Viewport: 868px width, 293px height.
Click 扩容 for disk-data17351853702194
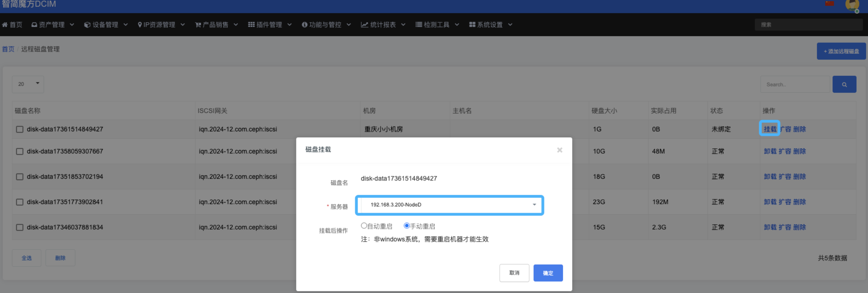(785, 177)
